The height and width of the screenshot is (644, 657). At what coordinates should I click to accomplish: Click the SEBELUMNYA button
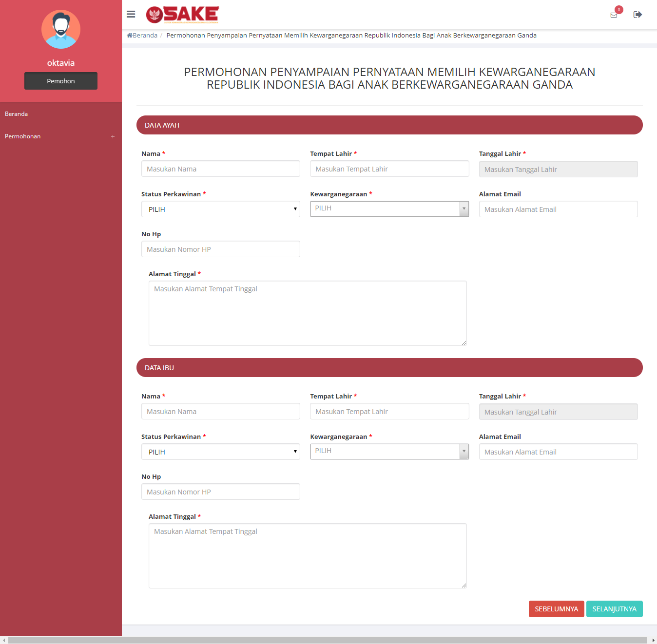click(x=556, y=609)
